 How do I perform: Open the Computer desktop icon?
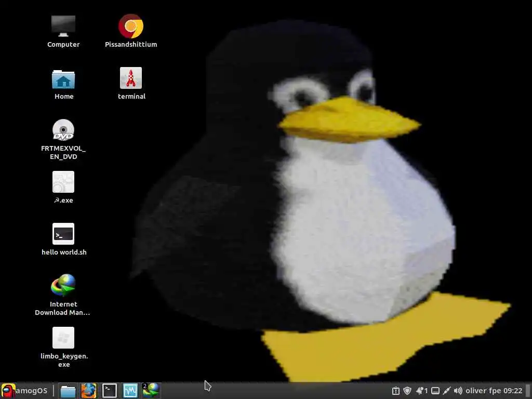(x=63, y=26)
